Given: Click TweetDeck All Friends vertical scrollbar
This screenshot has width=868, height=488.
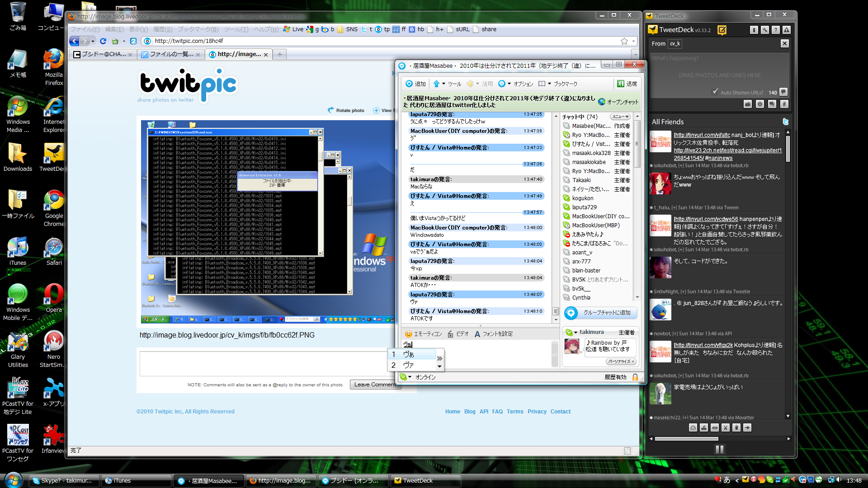Looking at the screenshot, I should point(788,149).
